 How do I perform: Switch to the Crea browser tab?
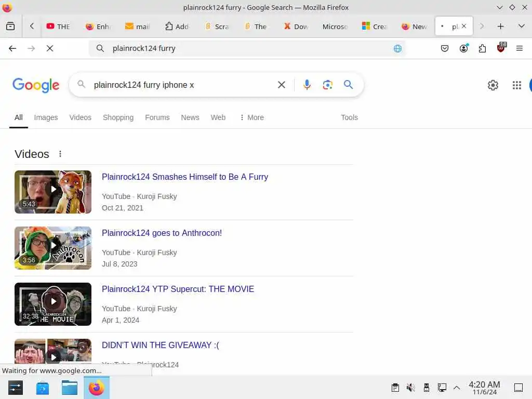tap(375, 26)
